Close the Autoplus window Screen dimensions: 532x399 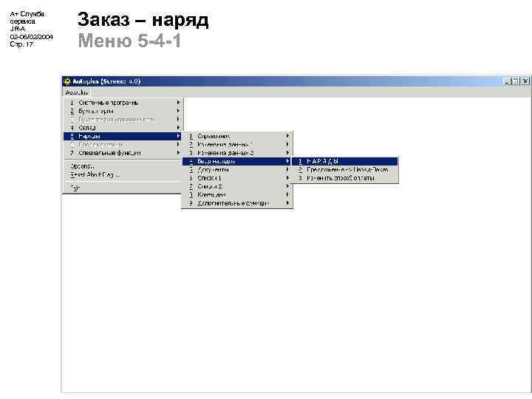tap(525, 81)
